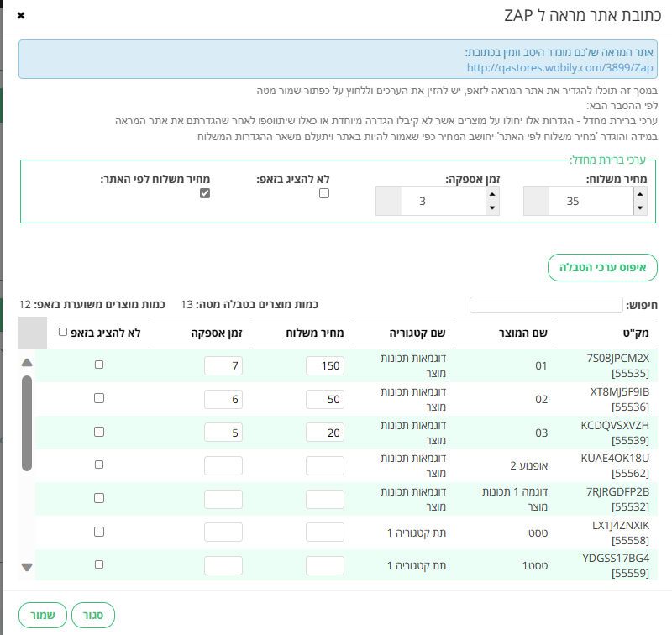
Task: Click the 'איפוס ערכי הטבלה' reset button
Action: (602, 268)
